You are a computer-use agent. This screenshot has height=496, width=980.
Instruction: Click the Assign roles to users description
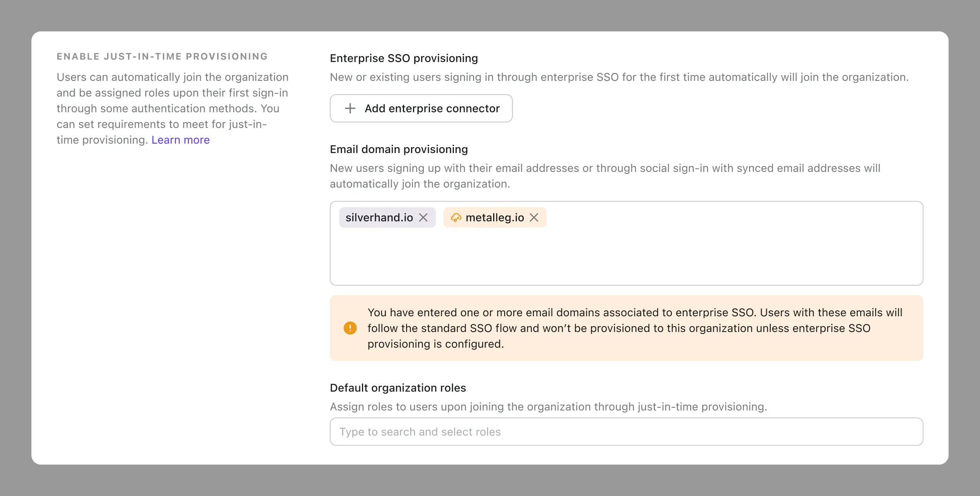548,407
